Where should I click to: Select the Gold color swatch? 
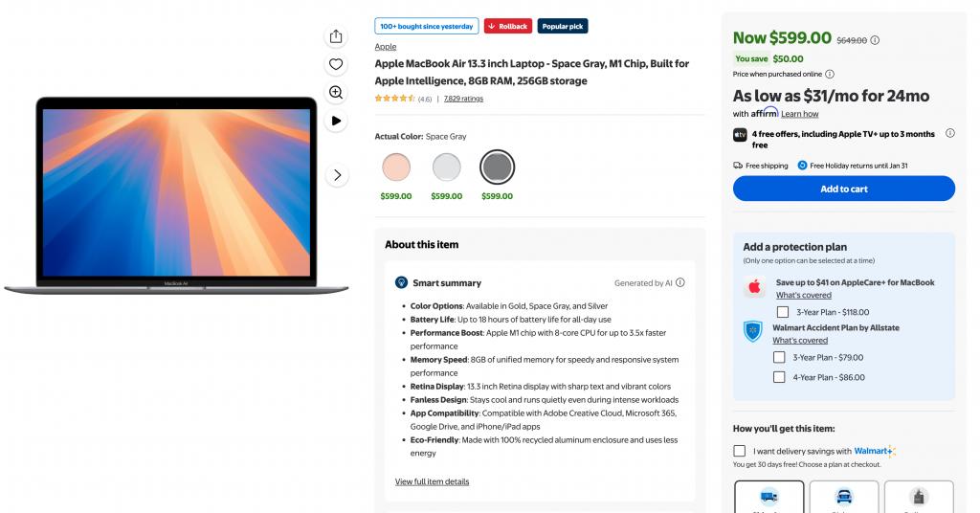(396, 167)
